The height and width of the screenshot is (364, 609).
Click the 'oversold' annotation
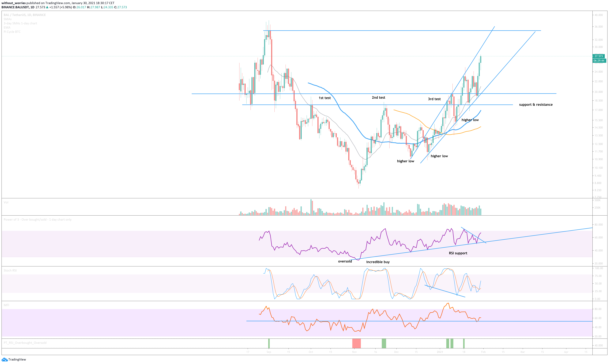(x=345, y=261)
